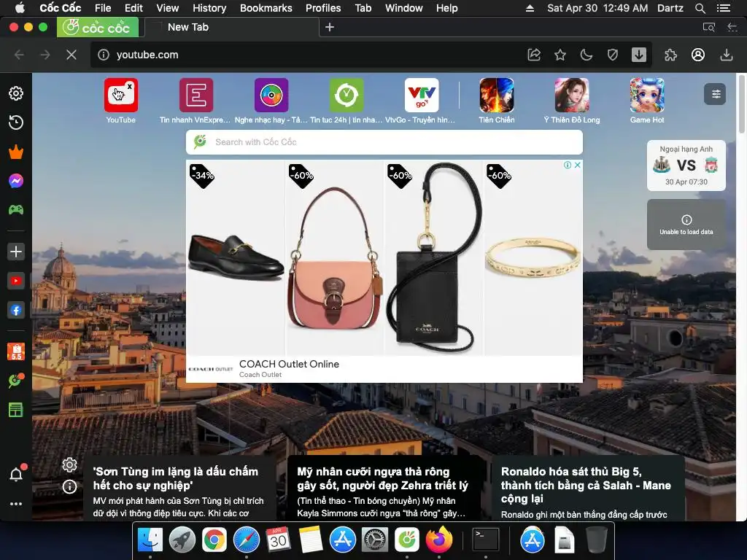Open the green table icon in sidebar
The image size is (747, 560).
16,410
